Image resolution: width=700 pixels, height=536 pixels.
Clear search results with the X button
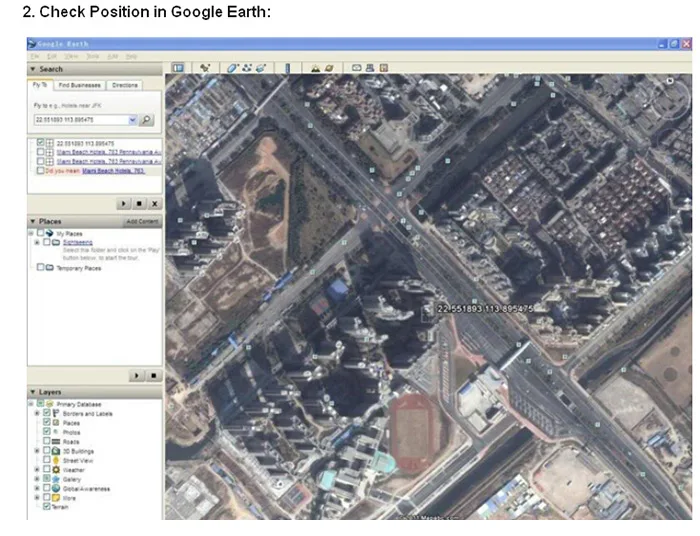click(154, 204)
